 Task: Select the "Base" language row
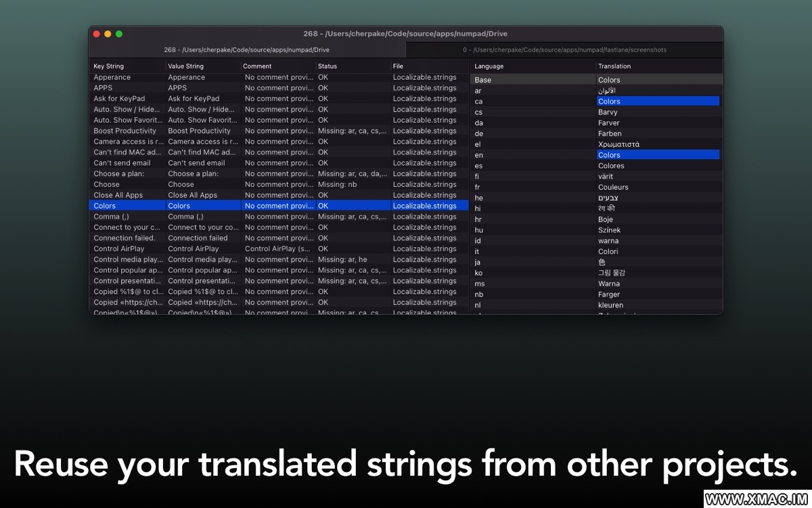pos(483,80)
